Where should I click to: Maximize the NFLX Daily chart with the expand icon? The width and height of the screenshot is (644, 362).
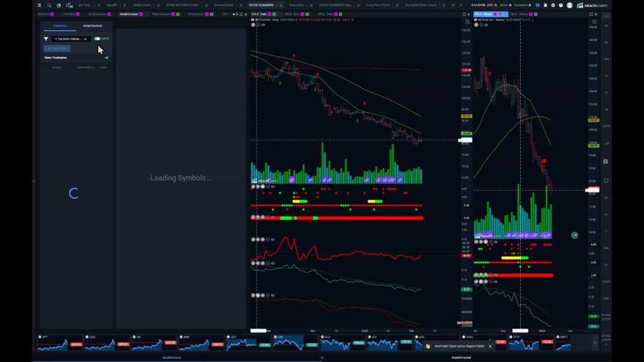pos(463,13)
